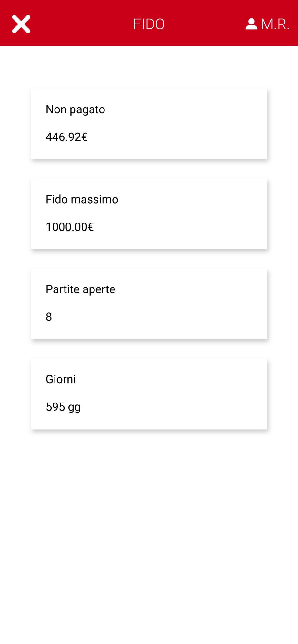Tap the FIDO page title
Image resolution: width=298 pixels, height=644 pixels.
click(x=149, y=24)
